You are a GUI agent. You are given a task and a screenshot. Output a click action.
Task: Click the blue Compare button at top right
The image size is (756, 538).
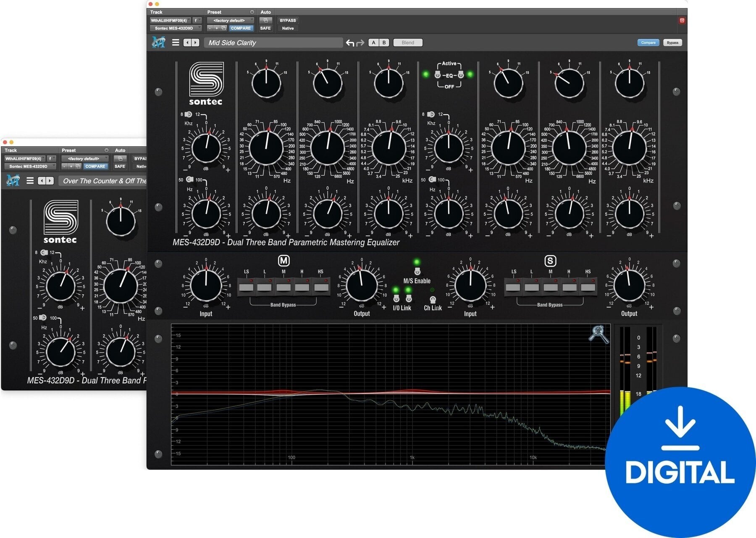coord(648,42)
